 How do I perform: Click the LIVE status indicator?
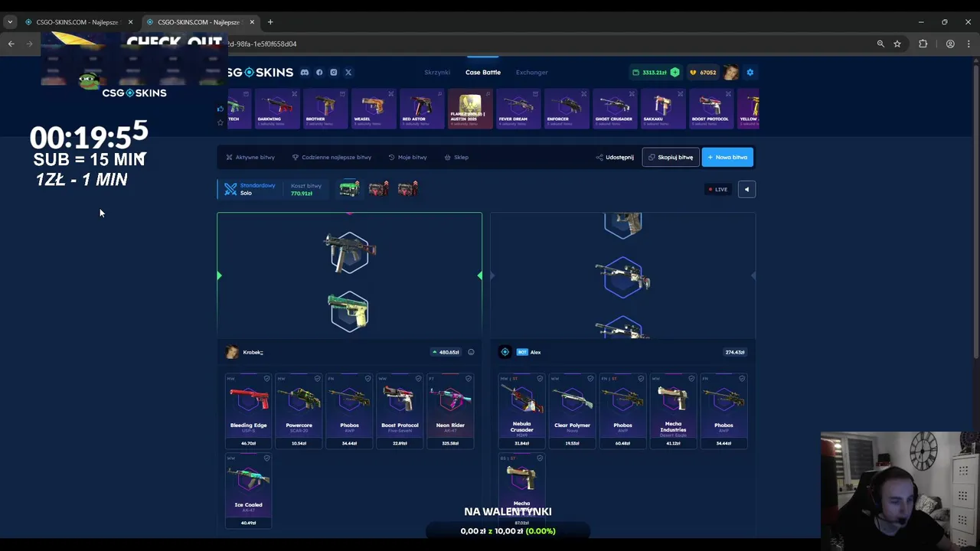coord(718,189)
